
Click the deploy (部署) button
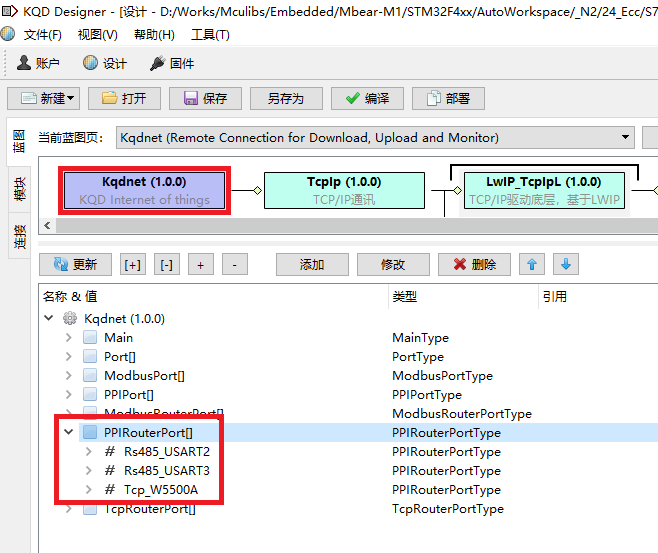(x=447, y=98)
